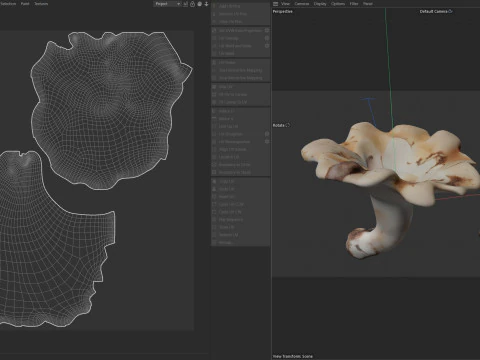The height and width of the screenshot is (360, 480).
Task: Open gear options for UV Straighten
Action: coord(267,134)
